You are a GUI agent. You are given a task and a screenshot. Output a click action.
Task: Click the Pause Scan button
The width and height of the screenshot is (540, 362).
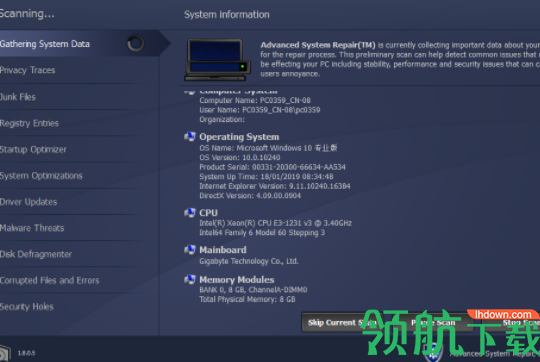tap(433, 323)
